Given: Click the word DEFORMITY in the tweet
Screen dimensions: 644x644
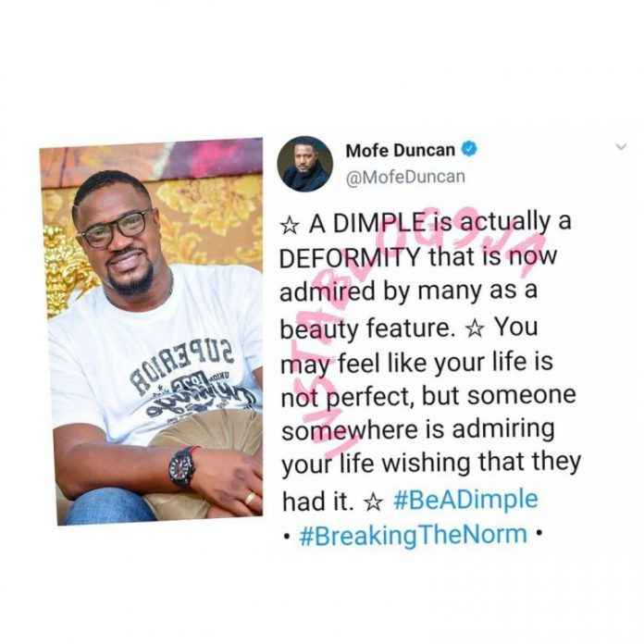Looking at the screenshot, I should [350, 257].
